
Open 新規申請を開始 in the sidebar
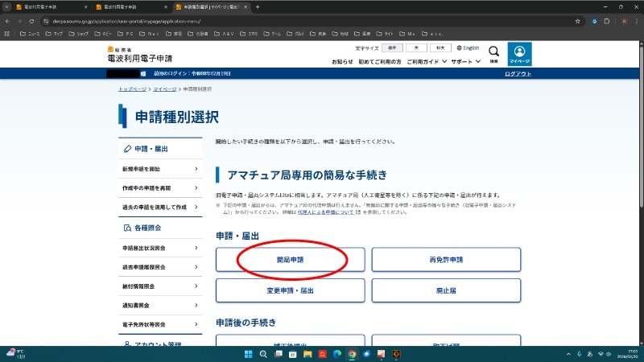pyautogui.click(x=159, y=170)
